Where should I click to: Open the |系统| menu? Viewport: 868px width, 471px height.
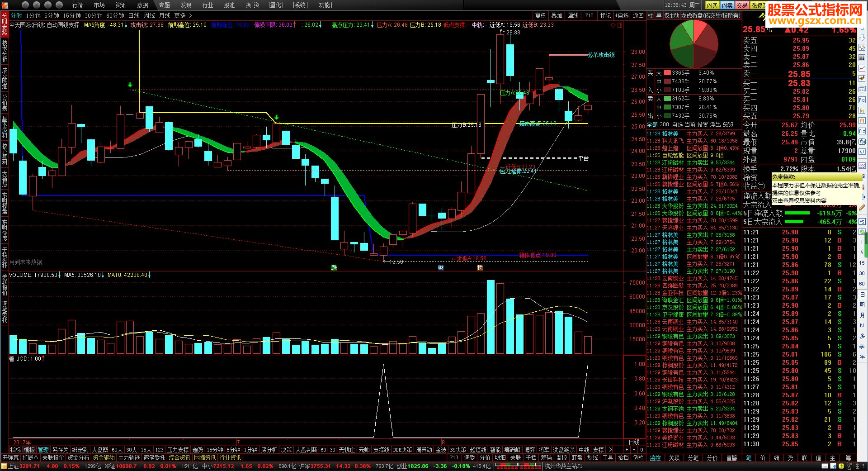tap(300, 5)
